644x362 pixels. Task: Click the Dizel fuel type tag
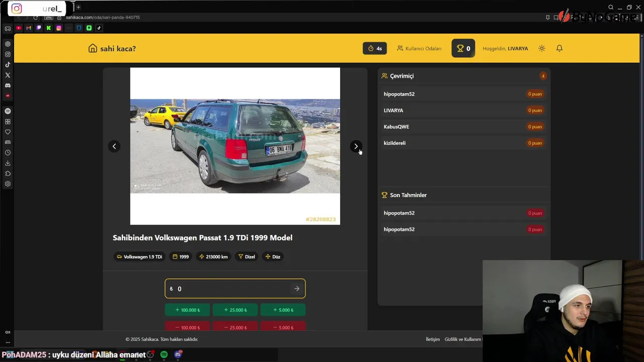(247, 256)
